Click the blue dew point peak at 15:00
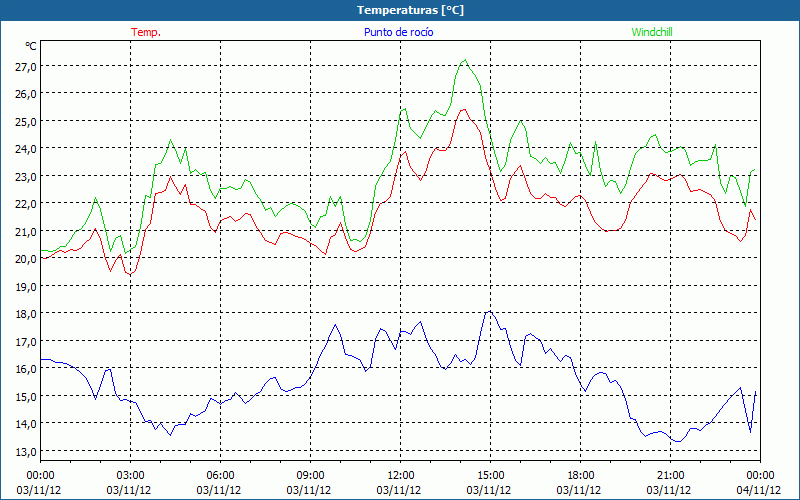800x500 pixels. (490, 311)
